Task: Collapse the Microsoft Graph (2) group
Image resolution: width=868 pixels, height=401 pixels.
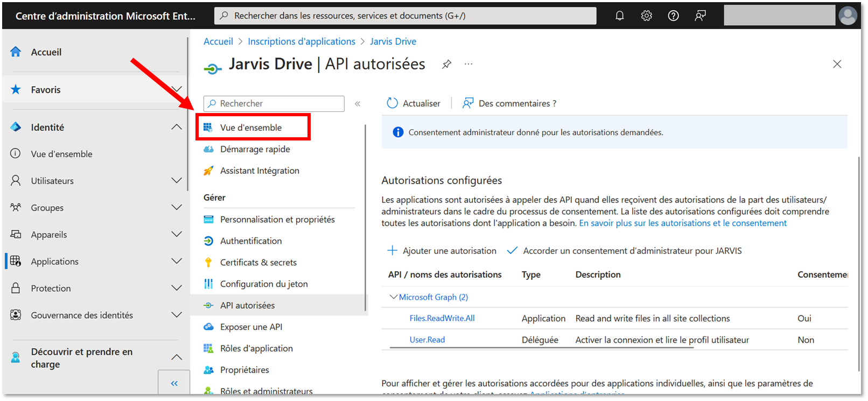Action: point(394,297)
